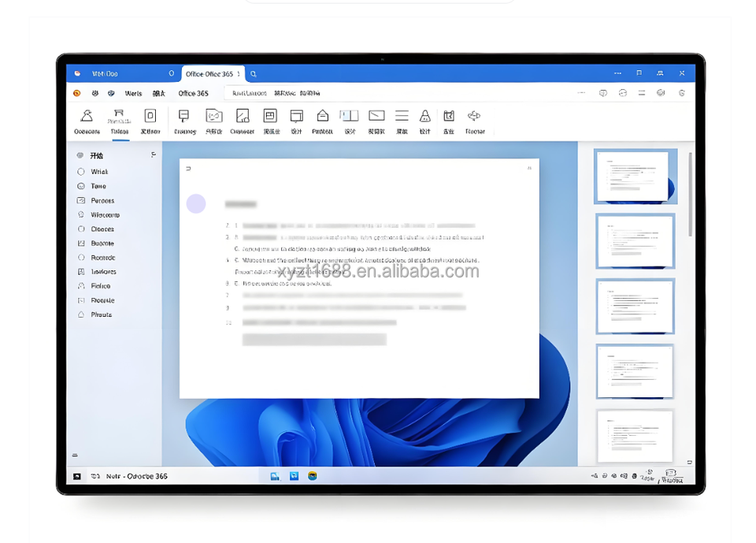The width and height of the screenshot is (756, 543).
Task: Select the first page thumbnail
Action: (x=636, y=177)
